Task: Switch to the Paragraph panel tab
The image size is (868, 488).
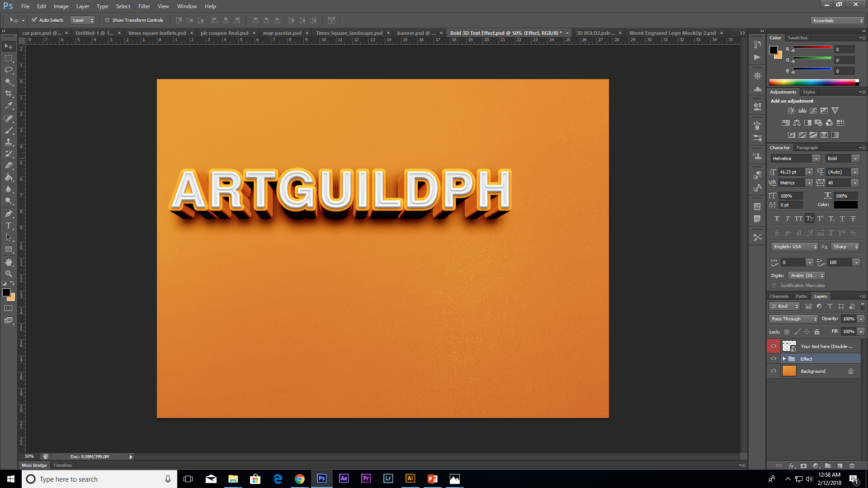Action: [x=807, y=148]
